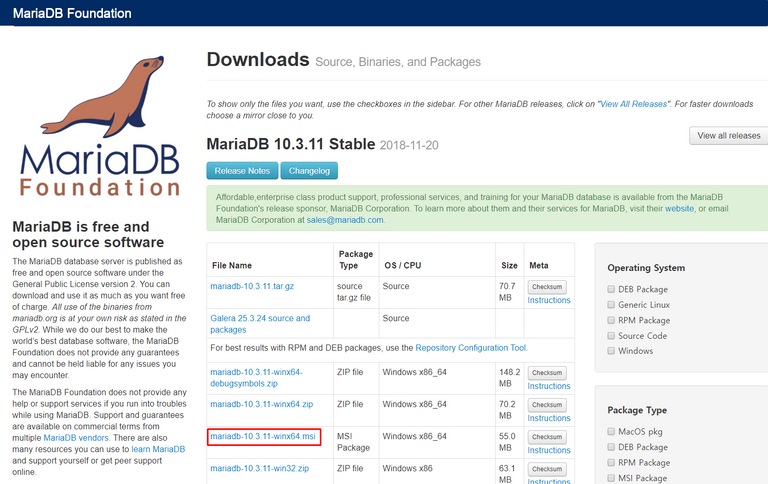This screenshot has width=768, height=484.
Task: Open Instructions for the tar.gz source file
Action: pyautogui.click(x=549, y=300)
